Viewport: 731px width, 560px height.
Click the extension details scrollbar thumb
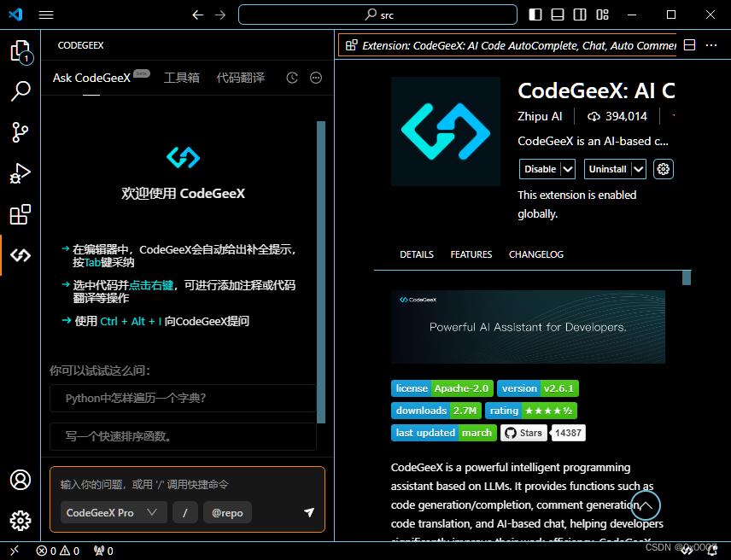[687, 277]
